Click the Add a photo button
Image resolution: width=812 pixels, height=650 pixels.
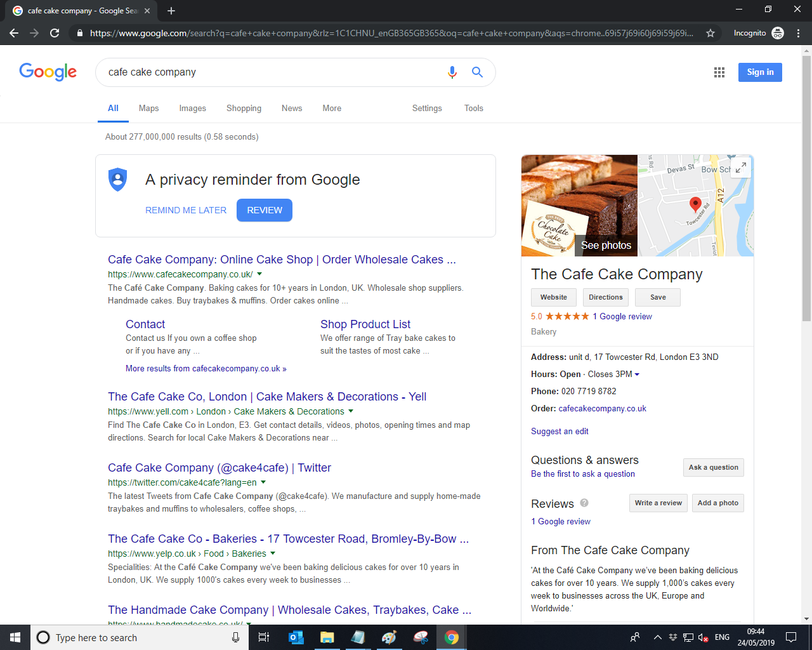pyautogui.click(x=718, y=503)
